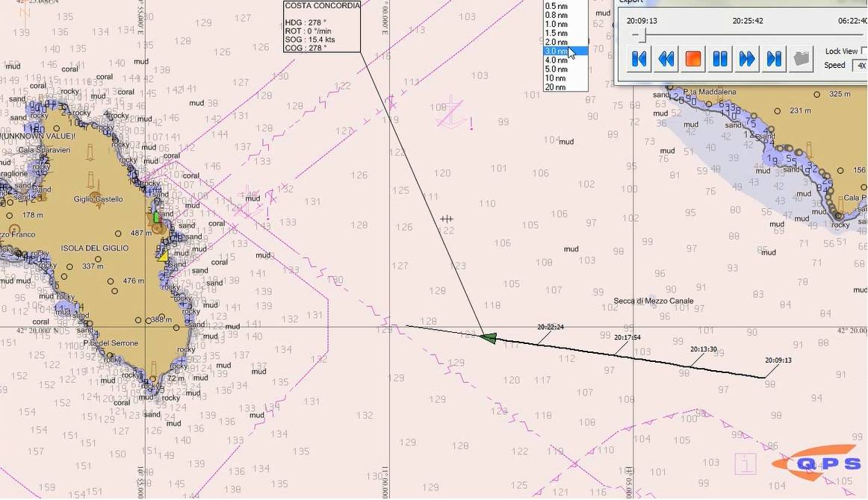Click the SOG 15.4 kts readout

[310, 40]
